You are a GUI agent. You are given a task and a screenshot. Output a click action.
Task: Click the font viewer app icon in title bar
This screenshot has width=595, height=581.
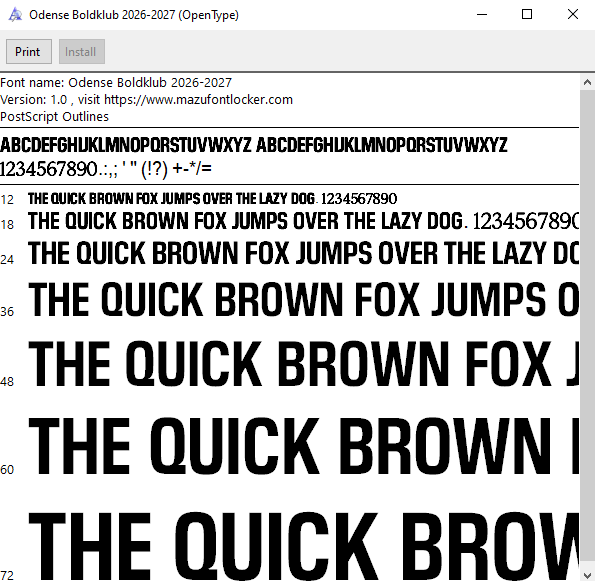(x=15, y=15)
